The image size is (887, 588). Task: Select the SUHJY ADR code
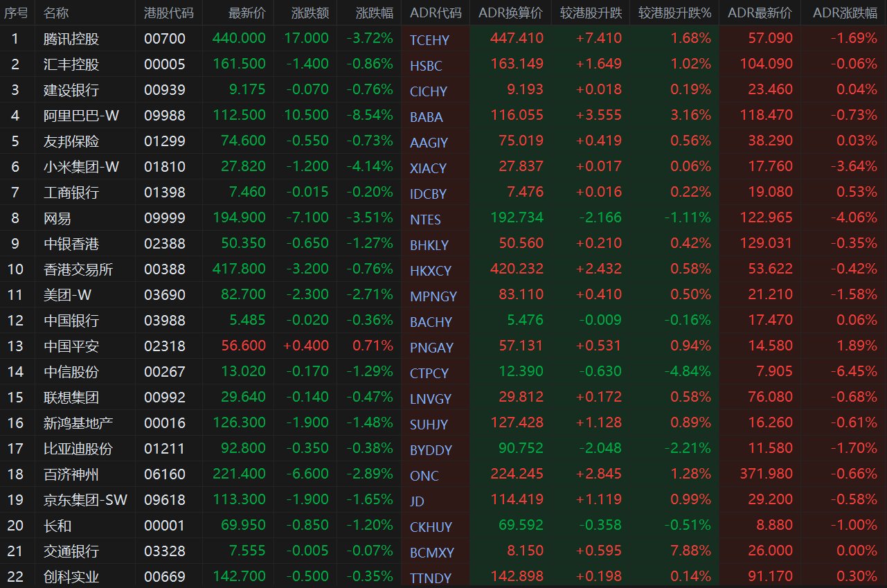click(x=429, y=425)
